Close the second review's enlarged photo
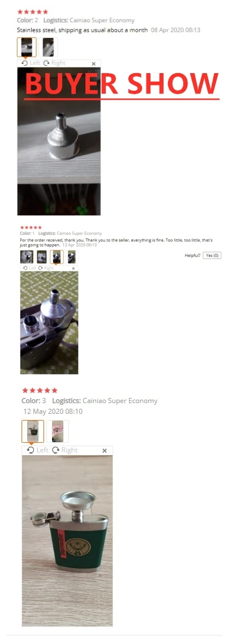This screenshot has width=228, height=644. click(74, 268)
